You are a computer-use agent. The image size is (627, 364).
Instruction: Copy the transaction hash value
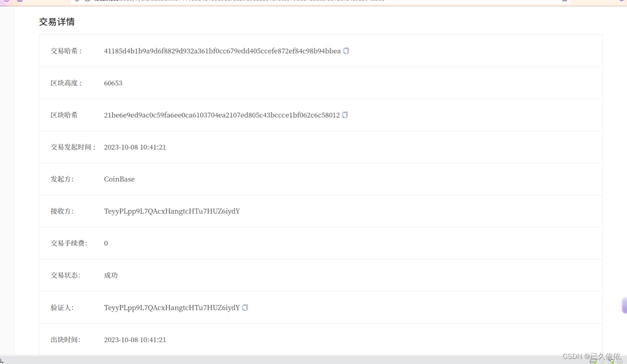(x=346, y=51)
